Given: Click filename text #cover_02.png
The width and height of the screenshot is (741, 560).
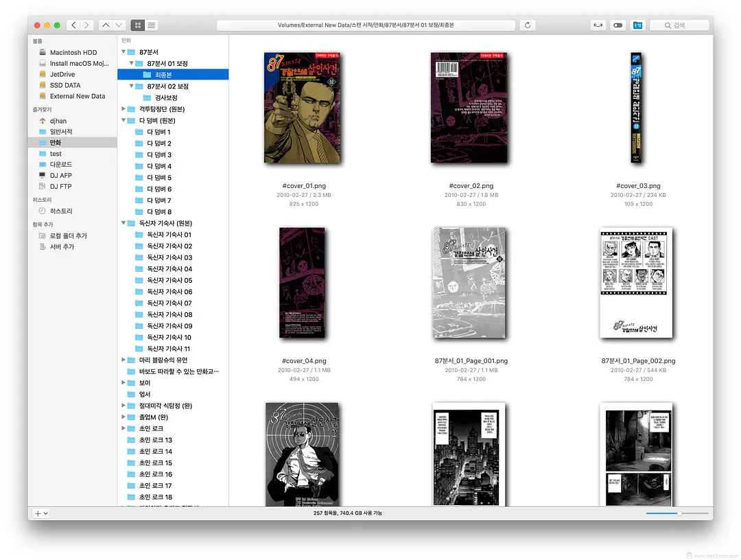Looking at the screenshot, I should click(471, 186).
